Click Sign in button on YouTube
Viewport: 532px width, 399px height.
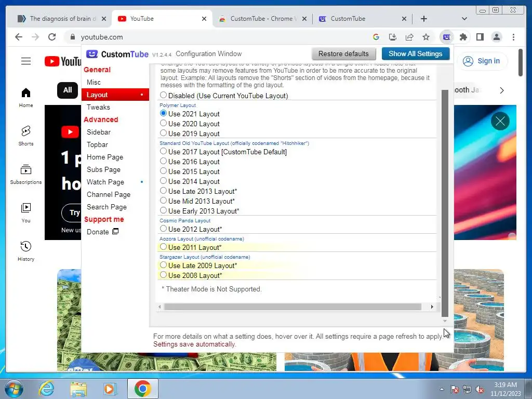coord(483,61)
